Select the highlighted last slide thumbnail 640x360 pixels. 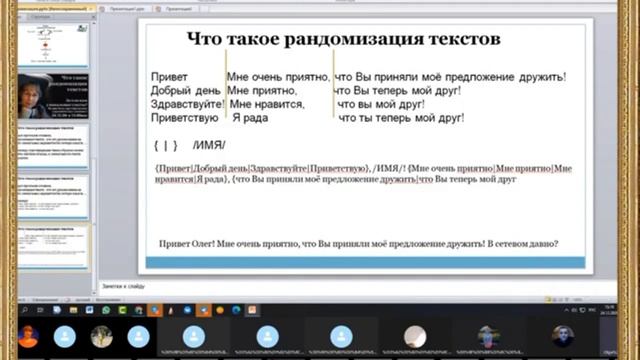[x=53, y=247]
